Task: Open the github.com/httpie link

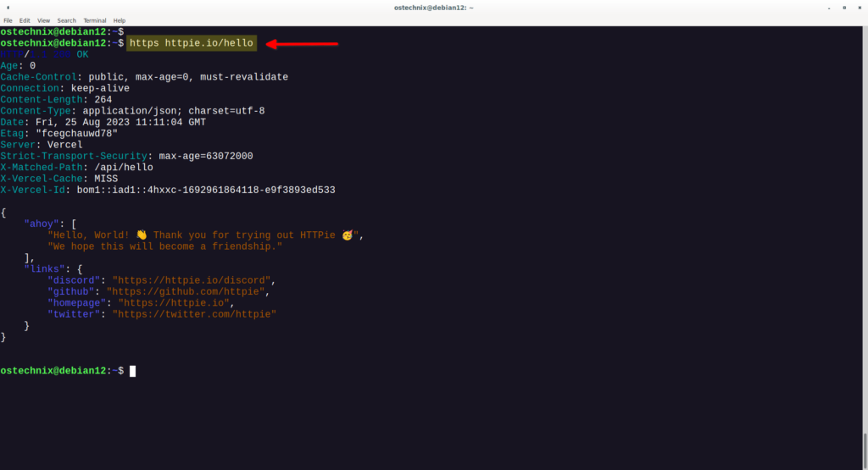Action: pos(186,291)
